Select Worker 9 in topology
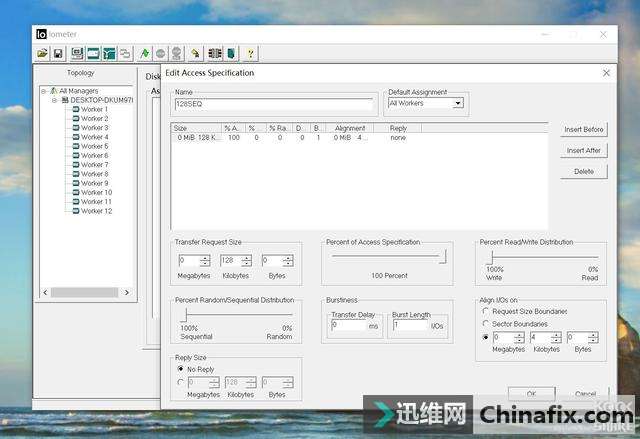The image size is (640, 439). [94, 183]
